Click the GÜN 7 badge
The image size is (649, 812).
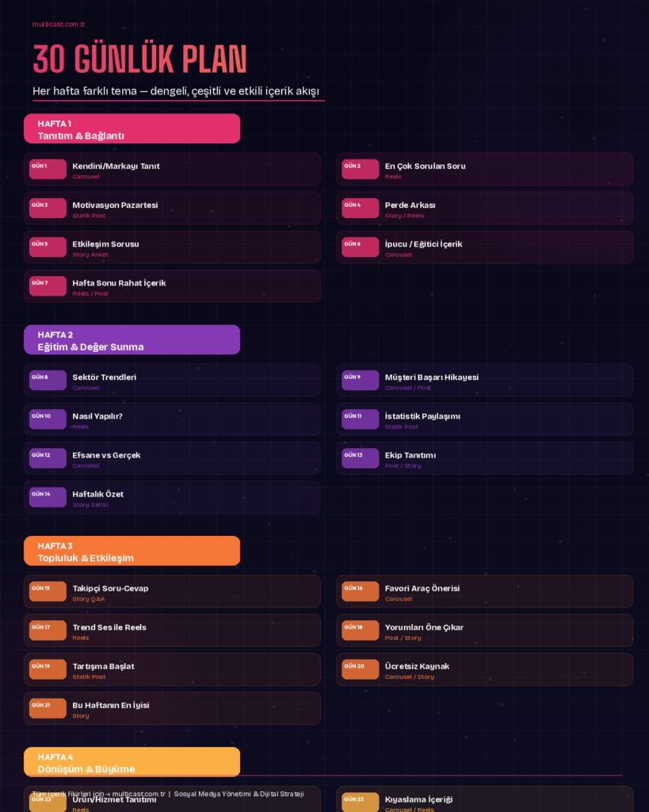click(48, 285)
